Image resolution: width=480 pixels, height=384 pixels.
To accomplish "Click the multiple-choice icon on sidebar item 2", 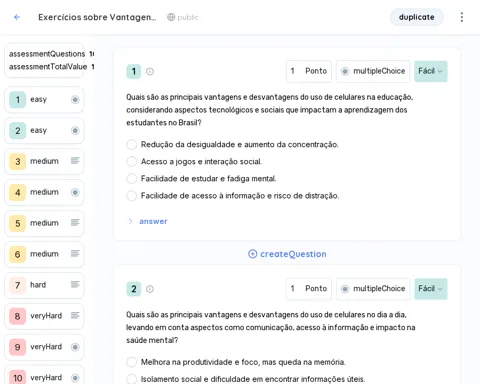I will [x=75, y=130].
